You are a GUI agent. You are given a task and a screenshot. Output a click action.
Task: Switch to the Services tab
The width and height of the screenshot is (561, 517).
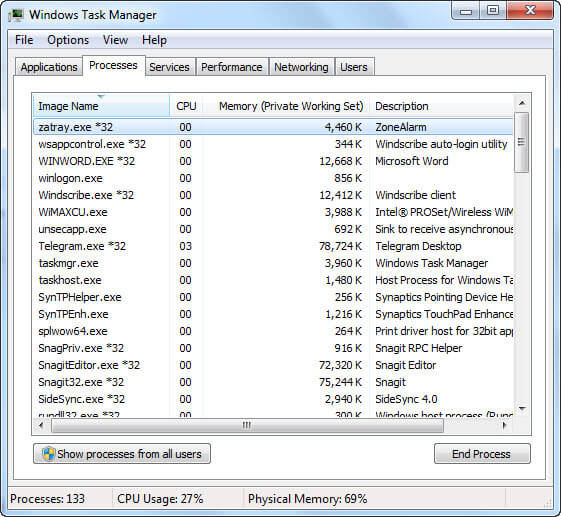(x=169, y=67)
